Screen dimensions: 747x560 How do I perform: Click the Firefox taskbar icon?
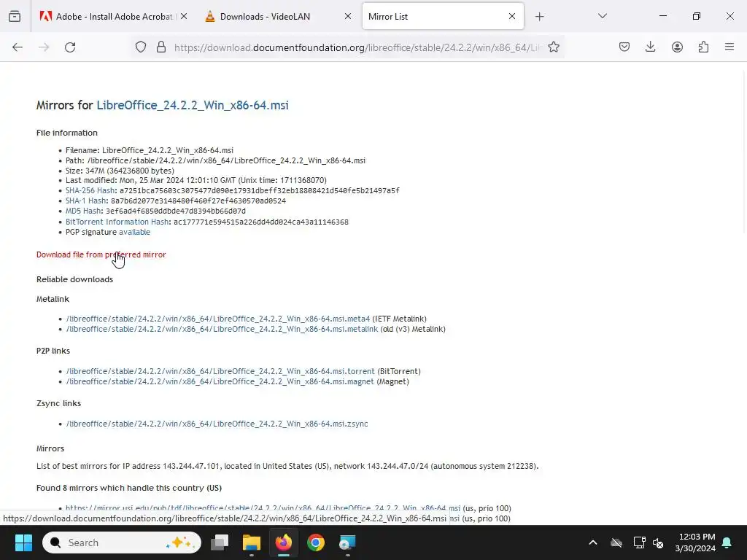pos(284,542)
